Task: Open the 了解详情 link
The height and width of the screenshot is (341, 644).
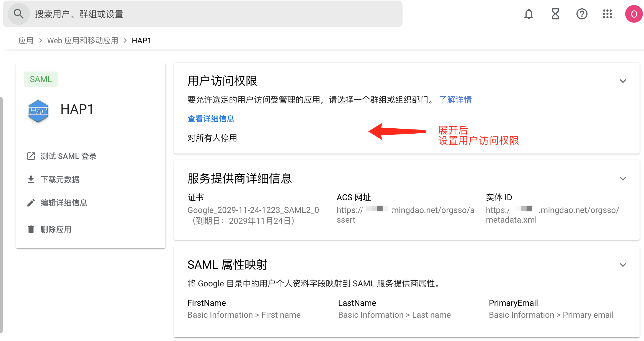Action: tap(455, 100)
